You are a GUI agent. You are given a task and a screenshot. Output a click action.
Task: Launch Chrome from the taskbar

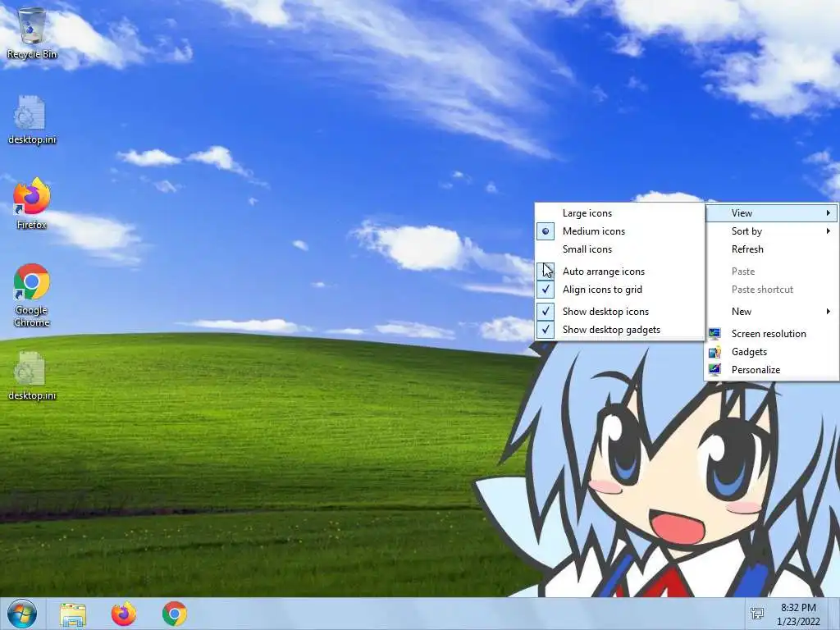click(x=174, y=614)
